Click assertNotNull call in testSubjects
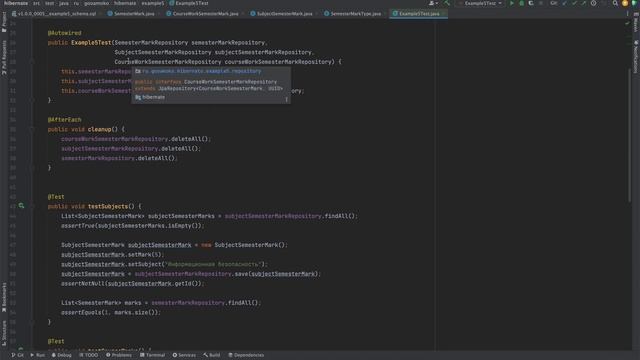This screenshot has width=640, height=360. (83, 283)
